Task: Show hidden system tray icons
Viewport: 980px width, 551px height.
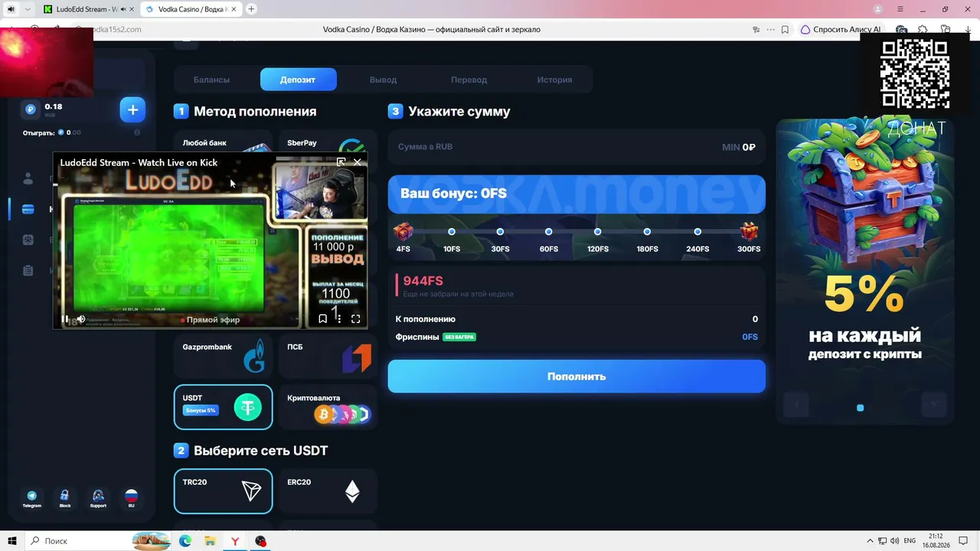Action: tap(870, 541)
